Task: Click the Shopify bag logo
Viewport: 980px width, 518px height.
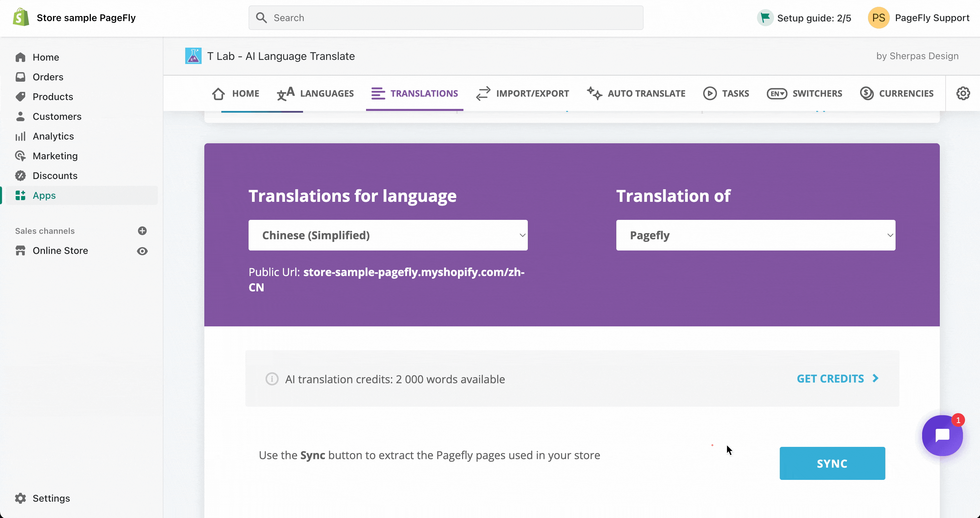Action: [x=21, y=17]
